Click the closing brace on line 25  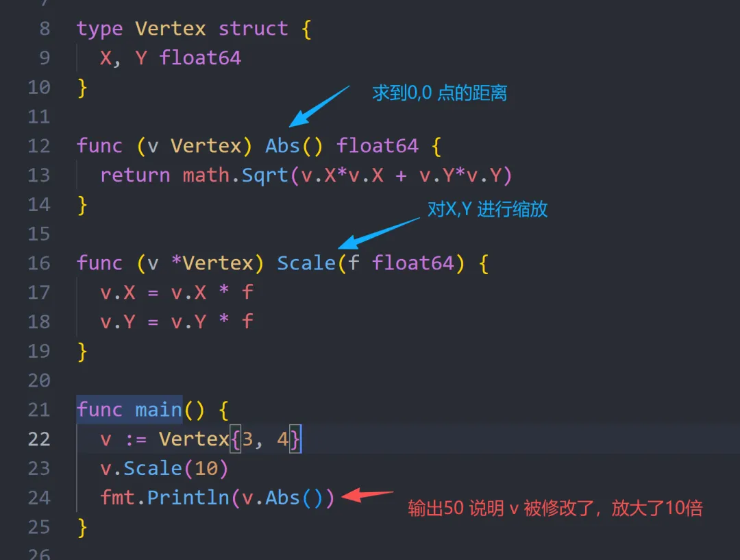(82, 527)
